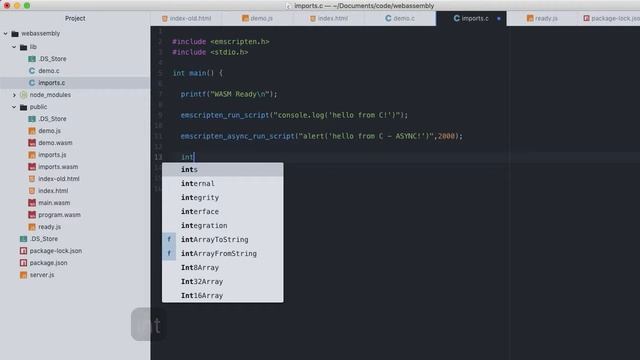Click the lib folder icon
The height and width of the screenshot is (360, 640).
(24, 47)
